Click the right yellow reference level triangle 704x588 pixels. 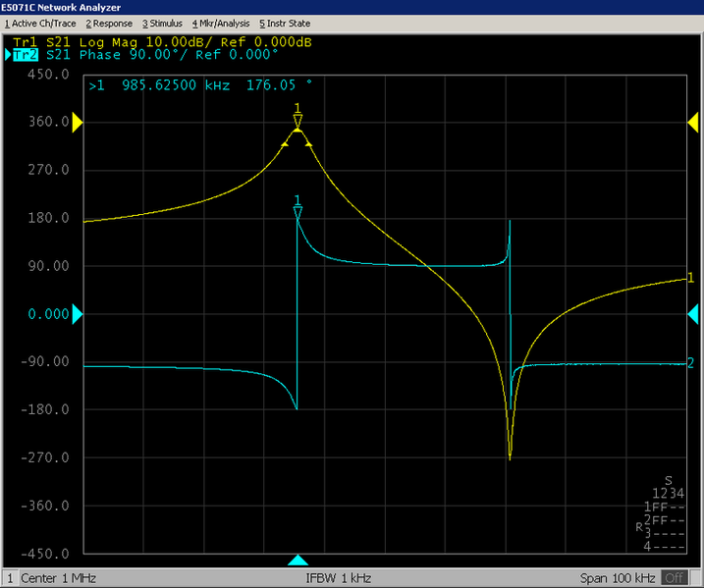693,122
